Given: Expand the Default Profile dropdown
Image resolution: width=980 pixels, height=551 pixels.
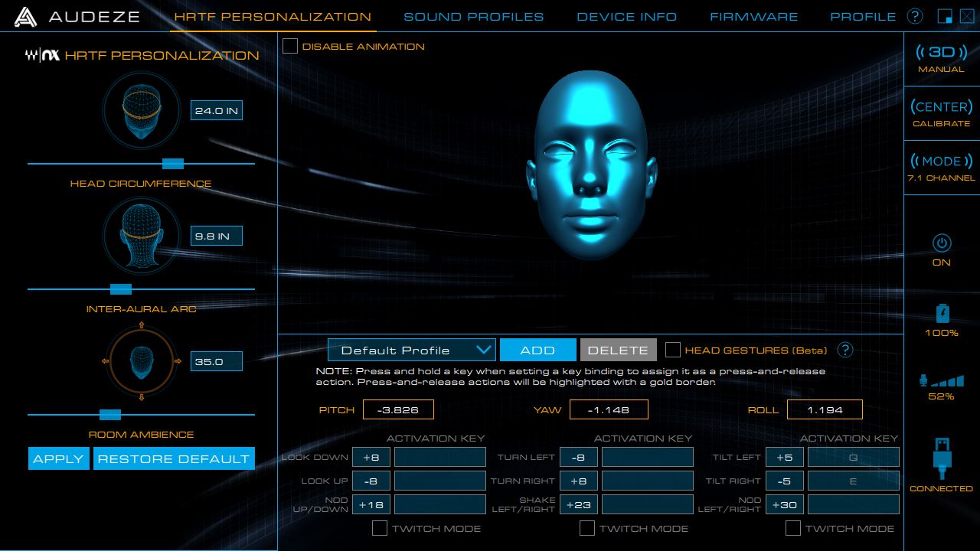Looking at the screenshot, I should pyautogui.click(x=411, y=350).
